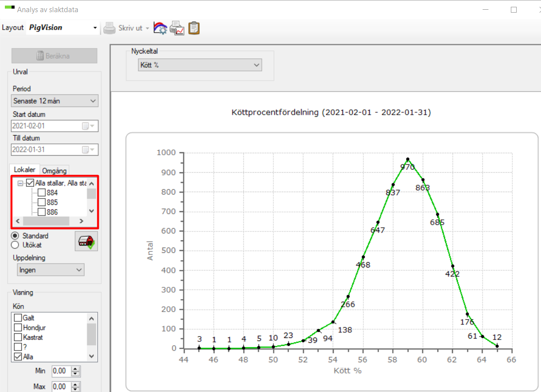
Task: Click the data label 863 on chart
Action: point(423,188)
